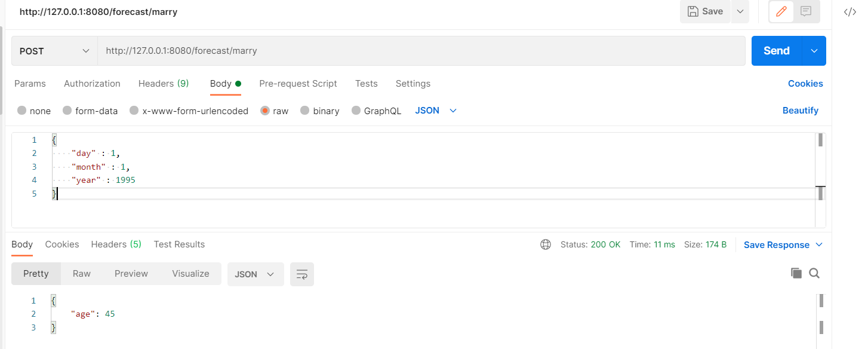Image resolution: width=868 pixels, height=349 pixels.
Task: Click the "age": 45 response line
Action: pos(93,314)
